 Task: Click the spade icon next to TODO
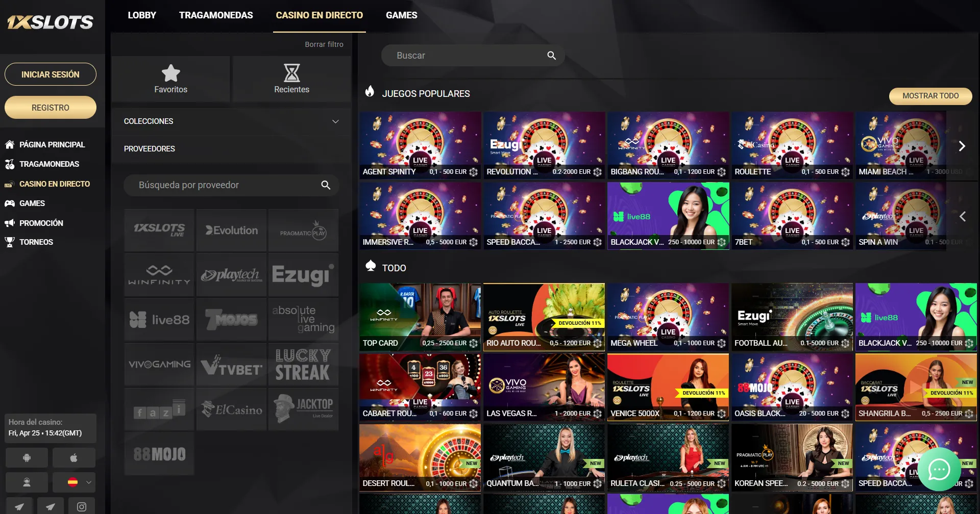click(370, 266)
